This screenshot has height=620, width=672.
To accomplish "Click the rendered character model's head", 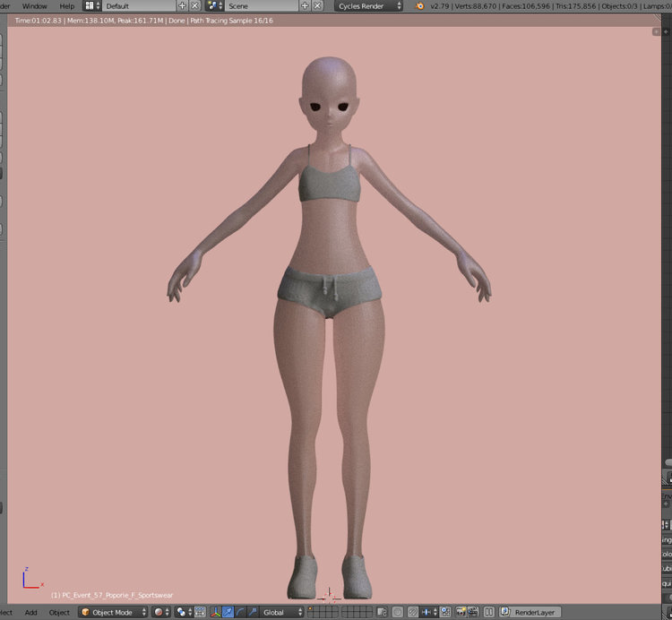I will [x=329, y=94].
